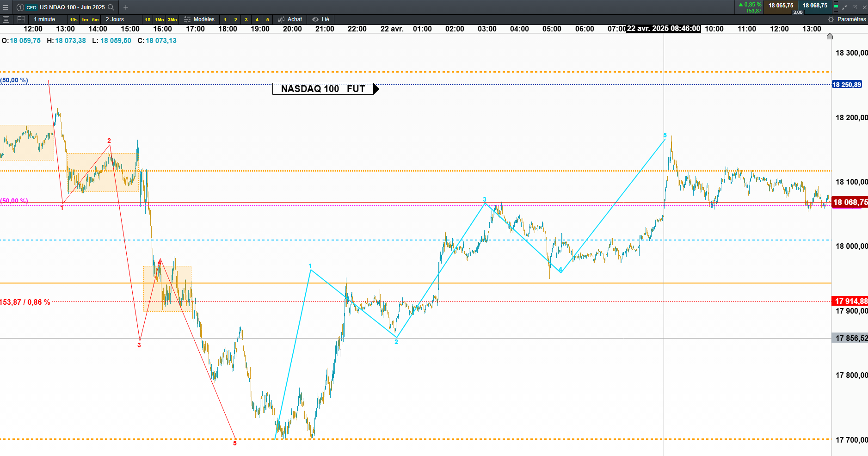868x456 pixels.
Task: Click the High value 18 073,38
Action: pyautogui.click(x=71, y=41)
